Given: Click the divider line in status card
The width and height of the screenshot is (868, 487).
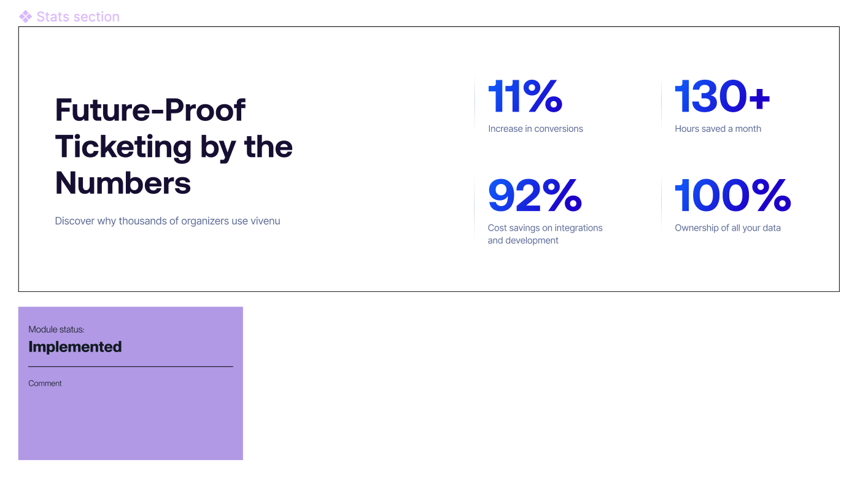Looking at the screenshot, I should point(131,367).
